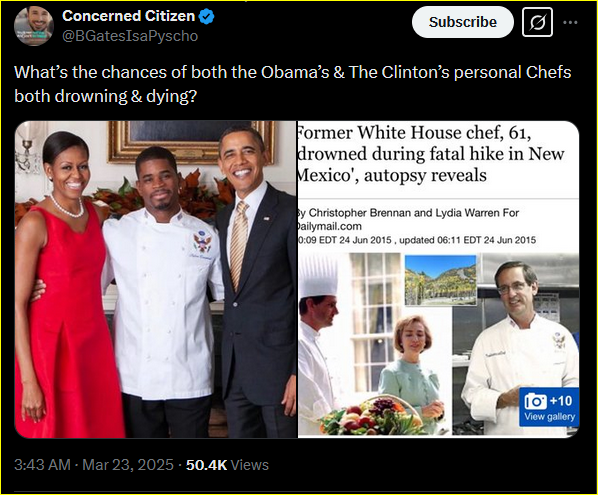Click the Subscribe button
This screenshot has height=495, width=598.
coord(463,22)
